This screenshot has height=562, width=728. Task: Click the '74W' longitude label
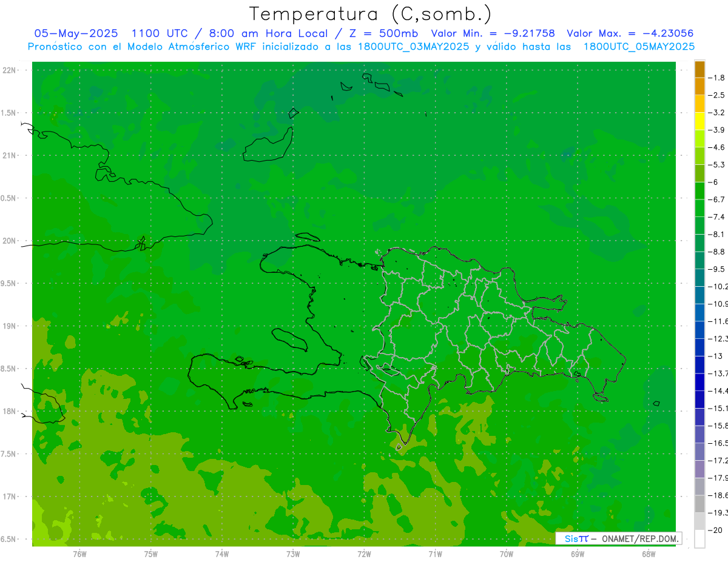(222, 555)
